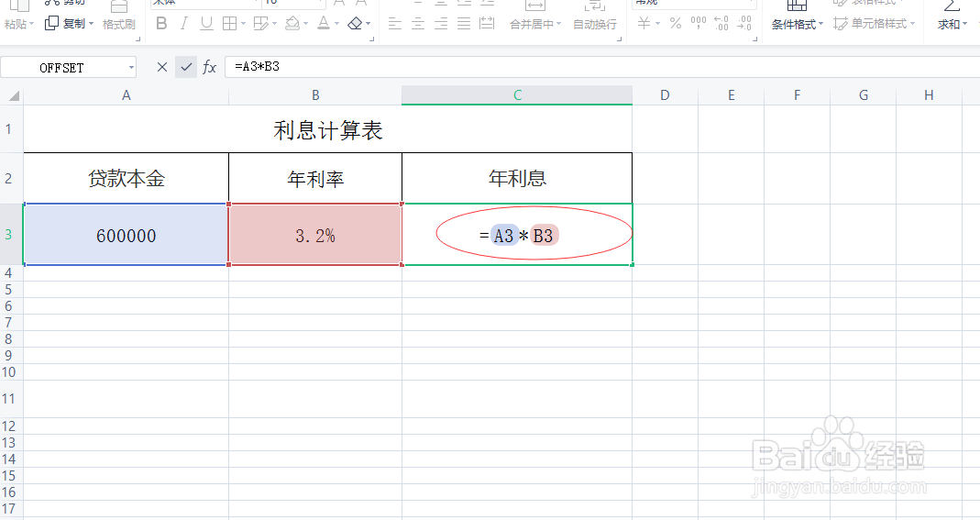Toggle underline formatting

(206, 24)
